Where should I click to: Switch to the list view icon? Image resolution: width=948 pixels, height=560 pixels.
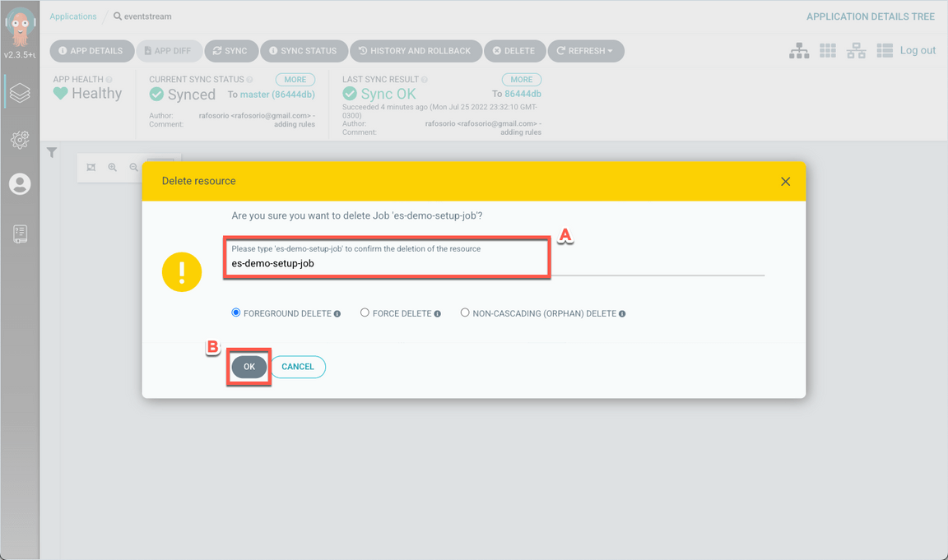coord(885,51)
